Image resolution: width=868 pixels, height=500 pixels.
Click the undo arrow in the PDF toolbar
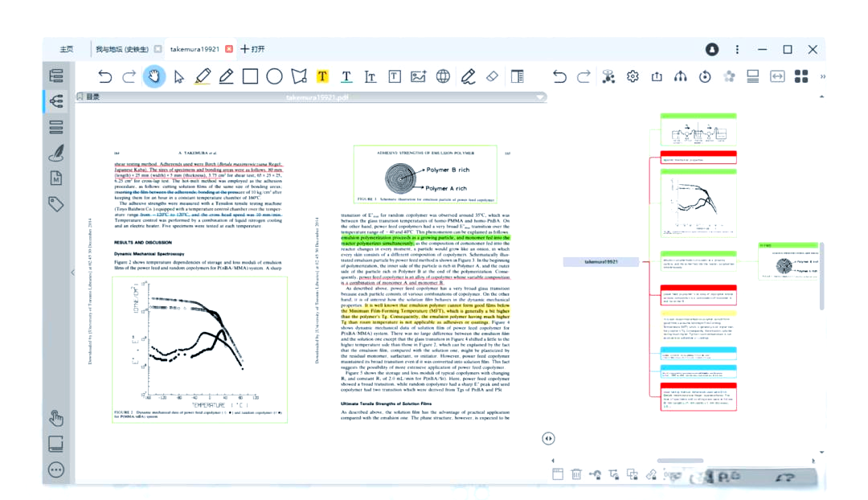[105, 76]
